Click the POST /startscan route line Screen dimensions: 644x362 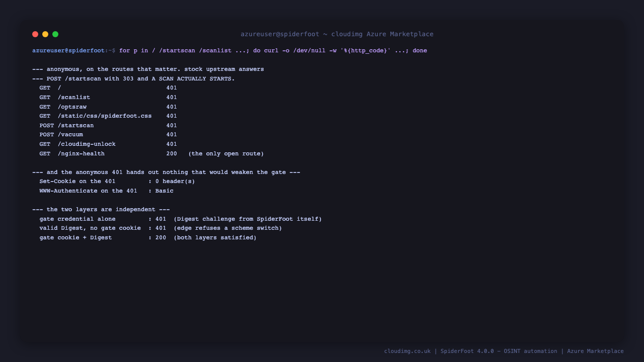[108, 126]
